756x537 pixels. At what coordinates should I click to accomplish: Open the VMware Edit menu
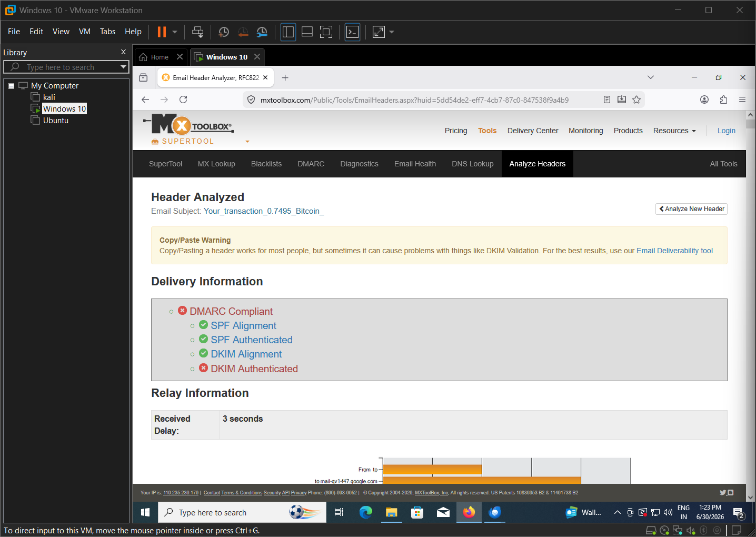click(36, 32)
